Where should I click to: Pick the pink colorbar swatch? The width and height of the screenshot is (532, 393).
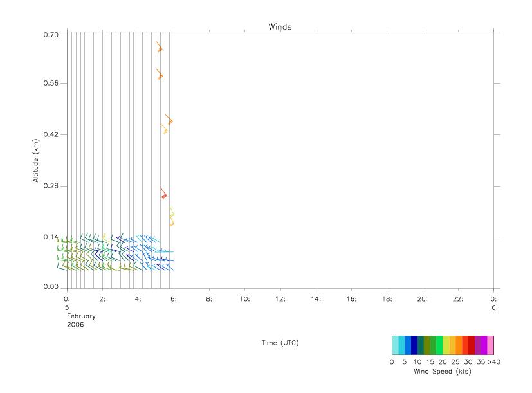[490, 345]
